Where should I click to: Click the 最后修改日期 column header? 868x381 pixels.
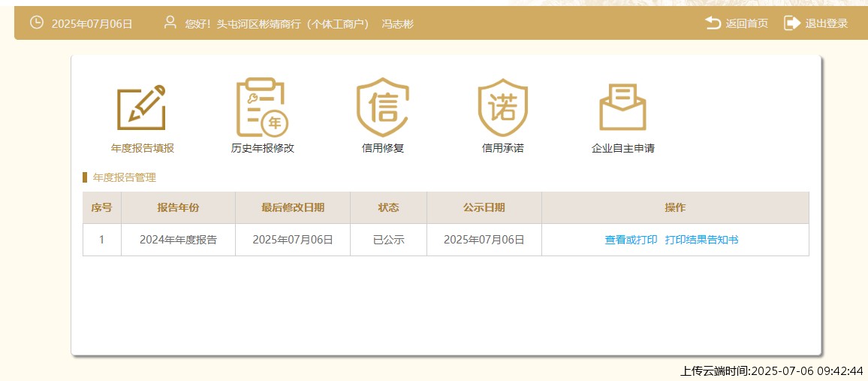(293, 207)
